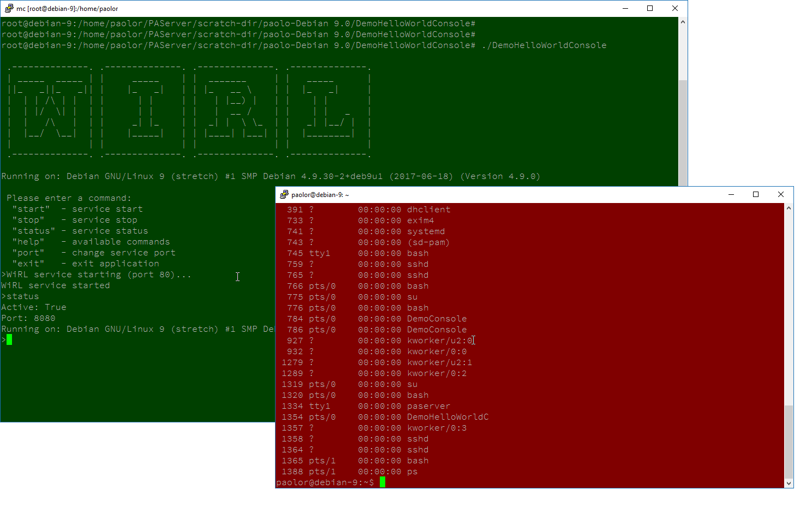Grab the scrollbar thumb in the red terminal
The image size is (812, 513).
[x=789, y=441]
